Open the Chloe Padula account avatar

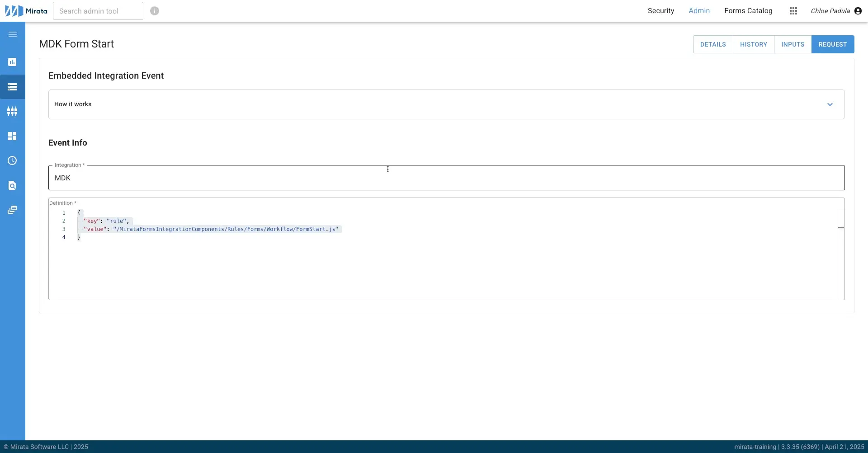(858, 10)
